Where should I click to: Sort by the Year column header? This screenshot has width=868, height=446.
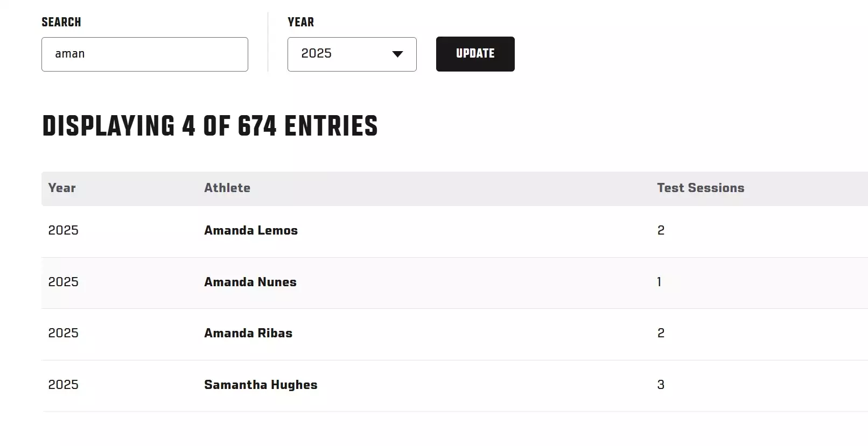(62, 188)
